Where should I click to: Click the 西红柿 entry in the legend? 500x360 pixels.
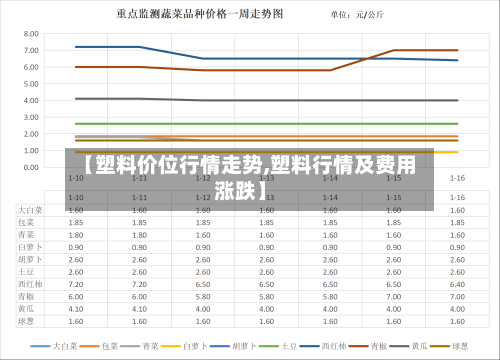tap(323, 346)
